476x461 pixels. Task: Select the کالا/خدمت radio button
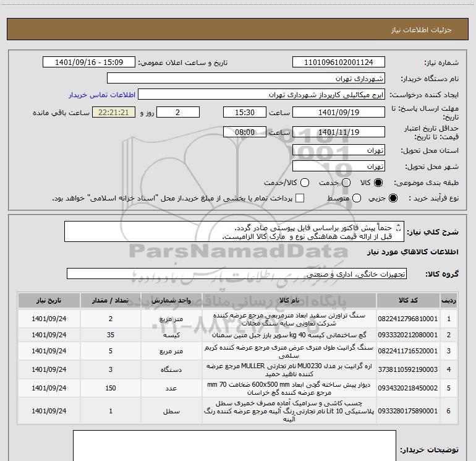coord(305,183)
